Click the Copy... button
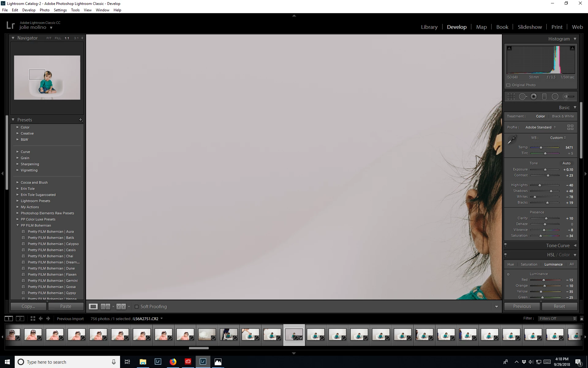This screenshot has height=368, width=588. (28, 306)
